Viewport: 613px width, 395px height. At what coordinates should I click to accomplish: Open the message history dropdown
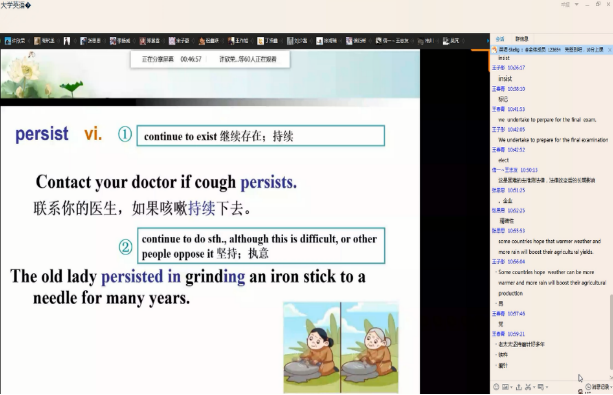click(599, 387)
